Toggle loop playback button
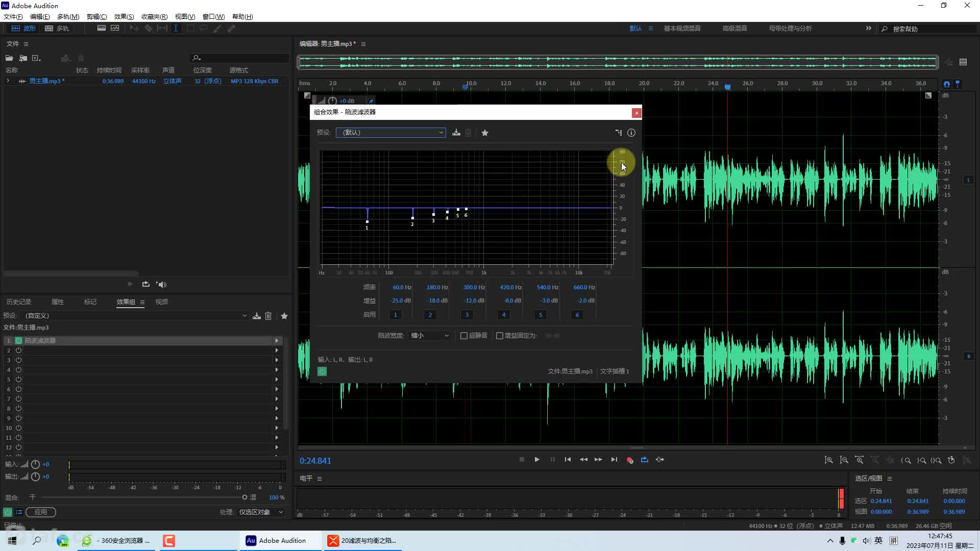980x551 pixels. [645, 460]
